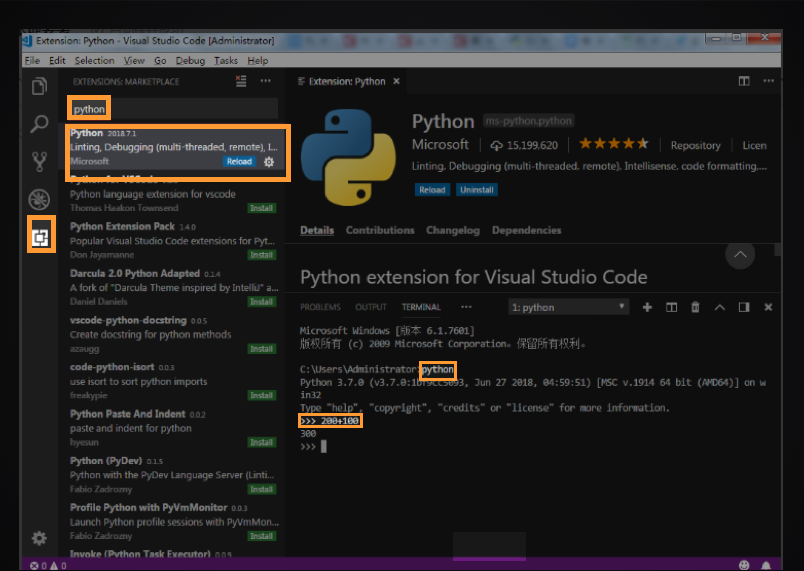Close the terminal panel
This screenshot has width=804, height=571.
[768, 307]
